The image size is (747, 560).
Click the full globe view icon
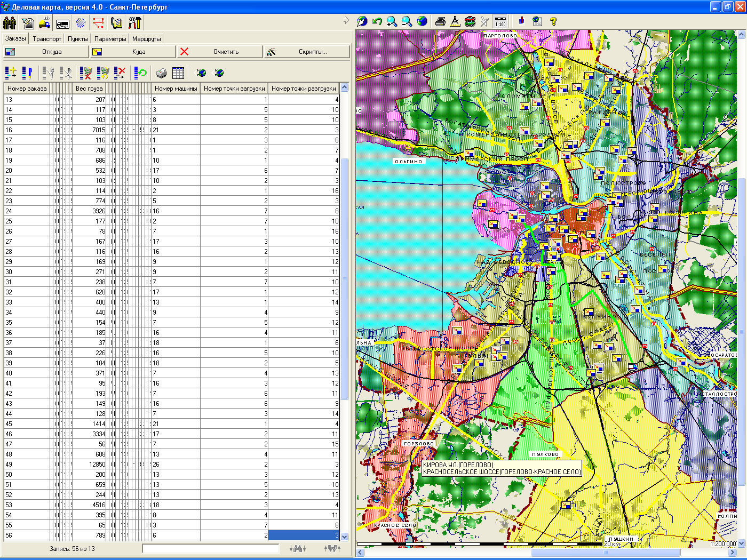tap(422, 21)
